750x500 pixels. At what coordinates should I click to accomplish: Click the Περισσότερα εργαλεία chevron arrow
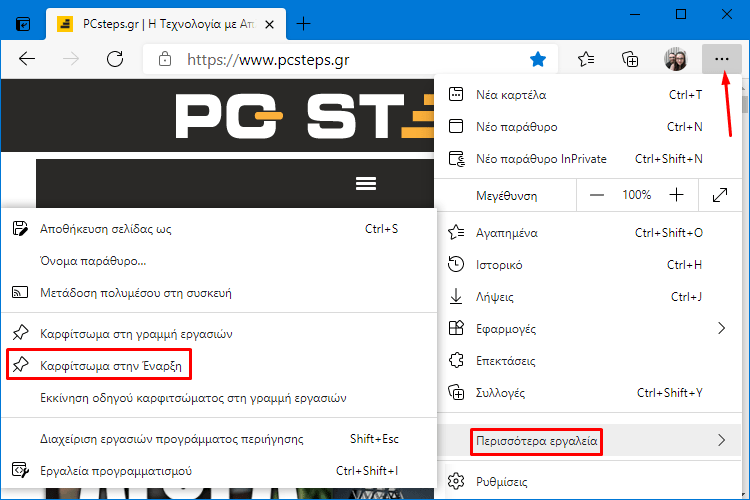tap(722, 440)
